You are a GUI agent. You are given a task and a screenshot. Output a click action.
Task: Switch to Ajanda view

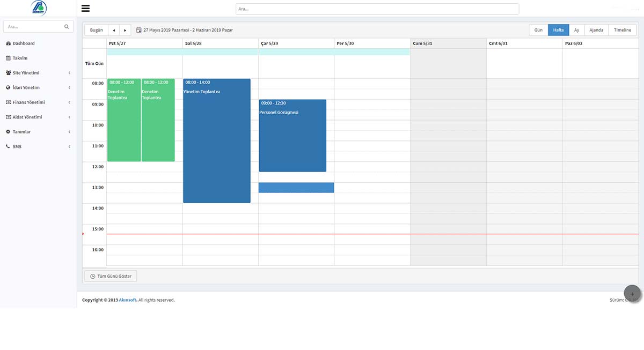pyautogui.click(x=596, y=30)
